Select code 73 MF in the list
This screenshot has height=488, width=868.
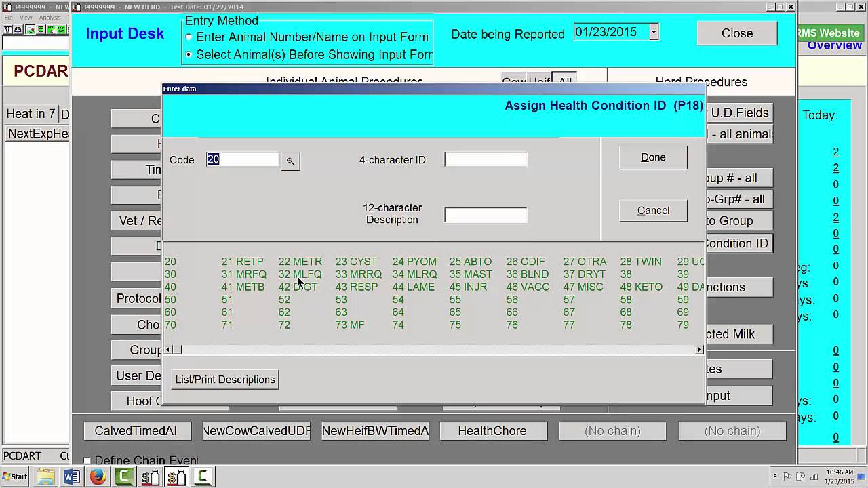pyautogui.click(x=350, y=325)
